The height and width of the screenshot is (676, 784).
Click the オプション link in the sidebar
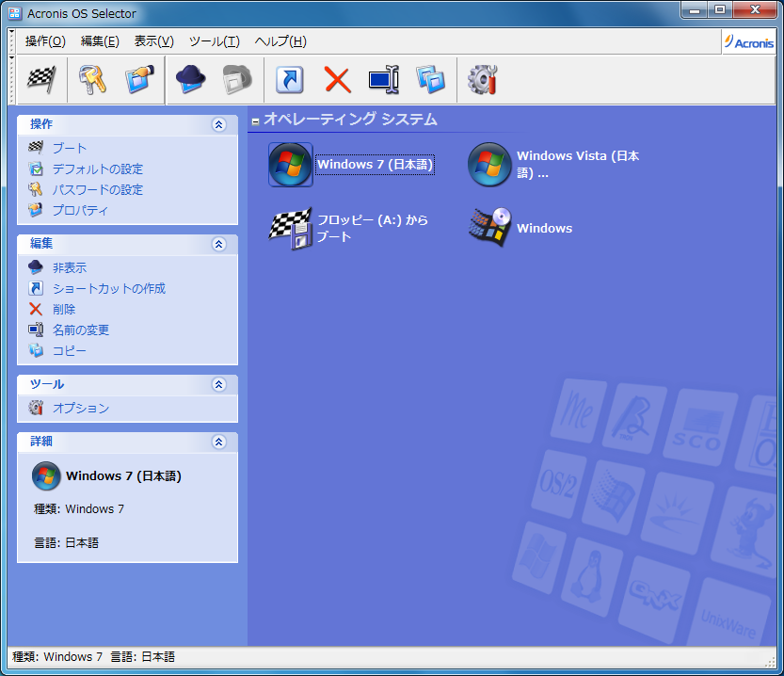click(x=81, y=408)
